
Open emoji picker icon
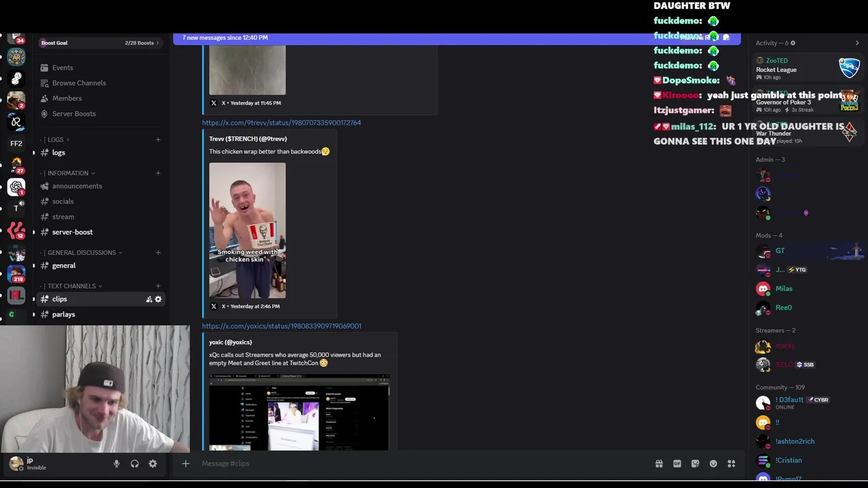point(713,464)
